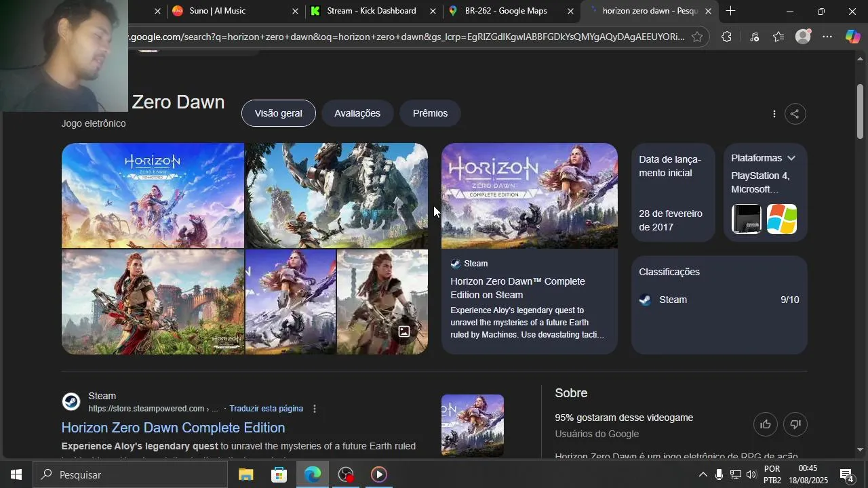Open the Windows Start menu
Screen dimensions: 868x488
click(16, 475)
